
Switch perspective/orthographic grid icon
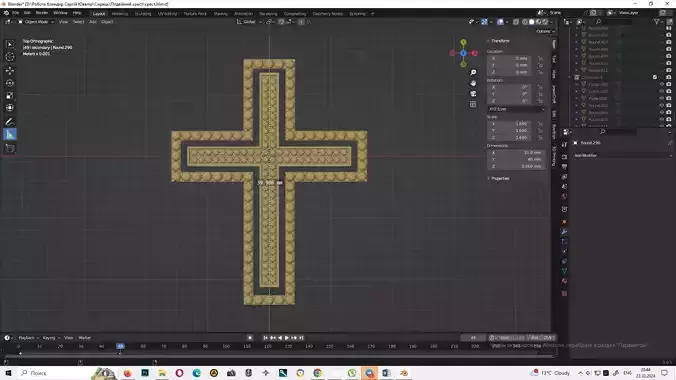[473, 104]
